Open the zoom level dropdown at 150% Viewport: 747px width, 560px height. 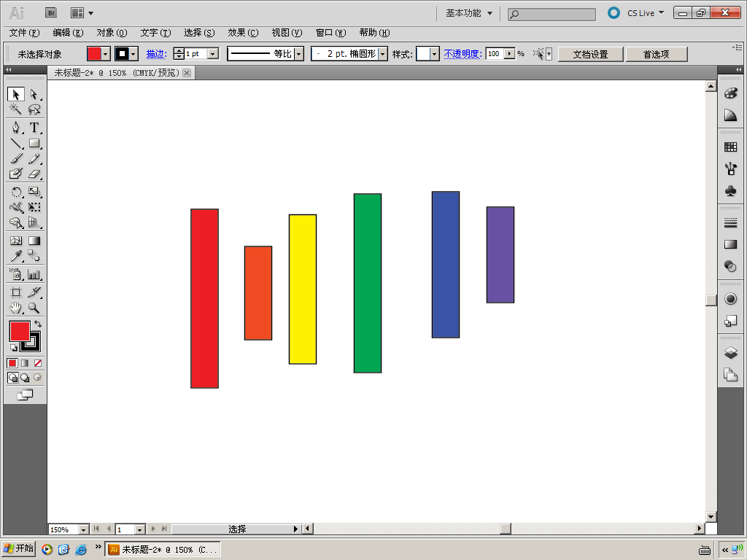pyautogui.click(x=83, y=529)
